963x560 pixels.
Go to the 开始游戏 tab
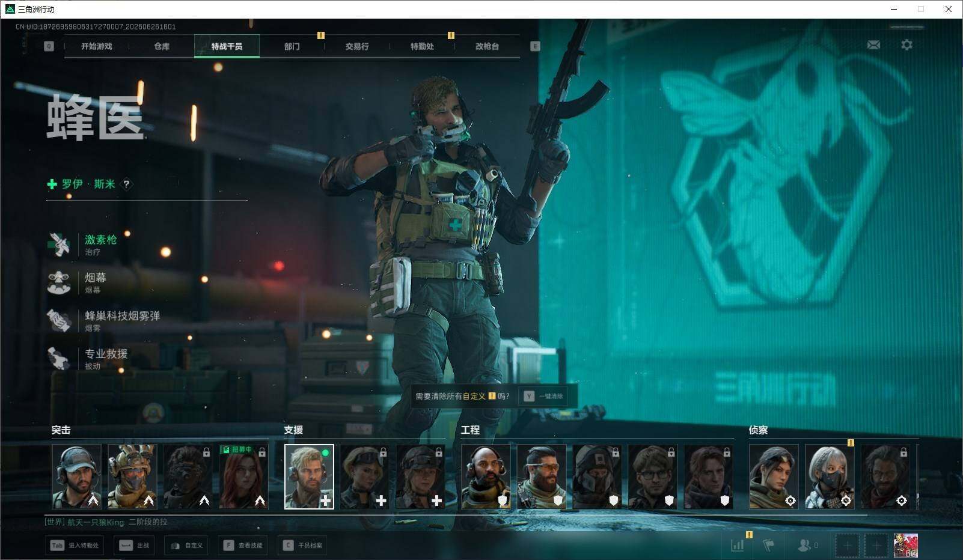point(97,46)
